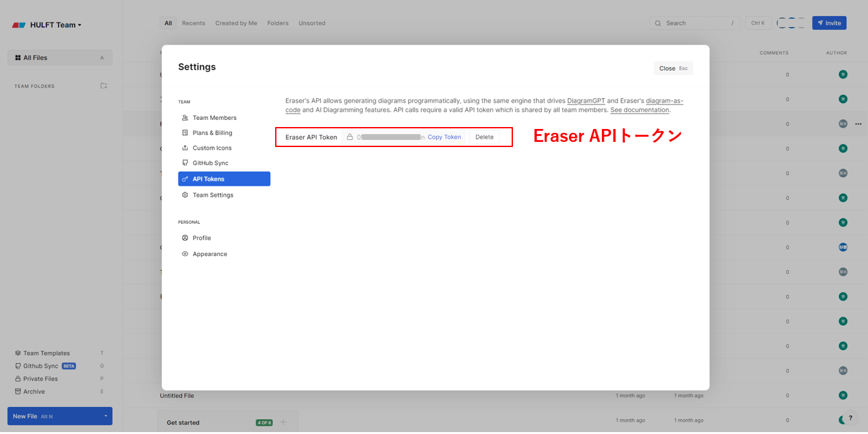
Task: Click the Search input field
Action: click(695, 23)
